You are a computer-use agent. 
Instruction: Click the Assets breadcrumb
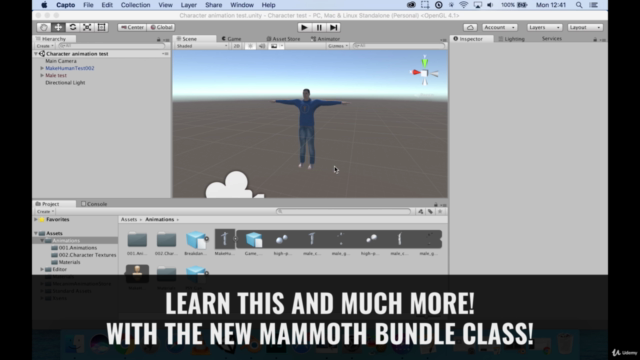(129, 220)
